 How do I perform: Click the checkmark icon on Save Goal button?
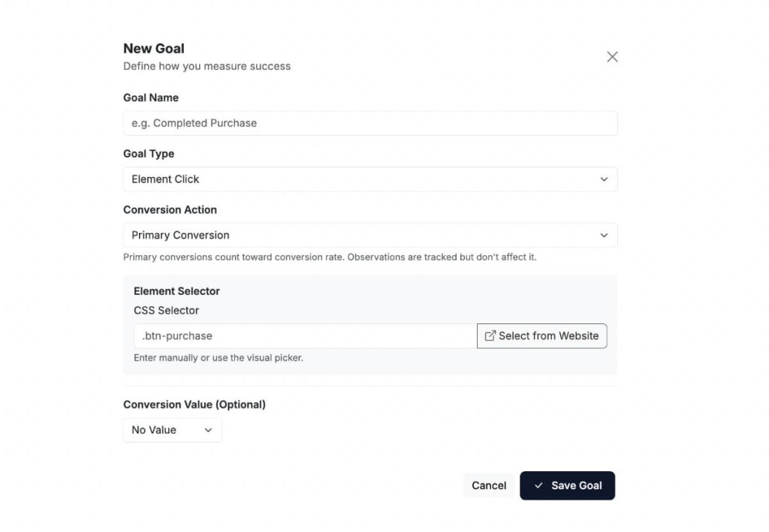click(538, 485)
